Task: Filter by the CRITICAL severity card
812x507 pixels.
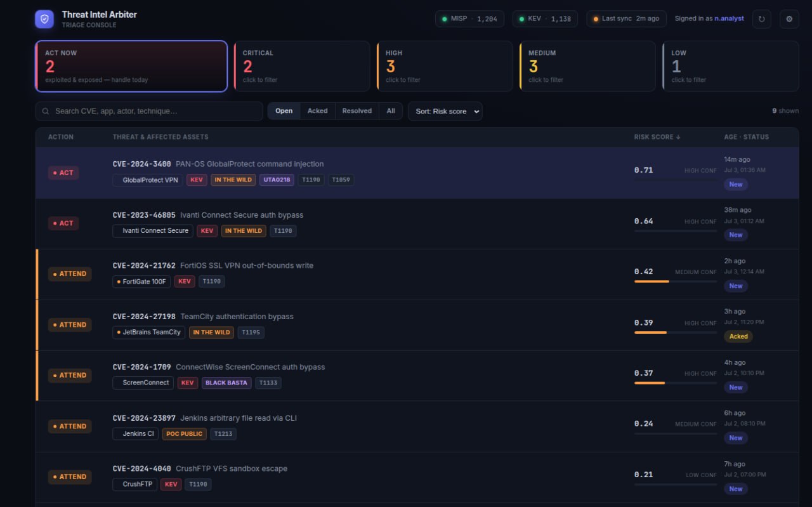Action: (302, 67)
